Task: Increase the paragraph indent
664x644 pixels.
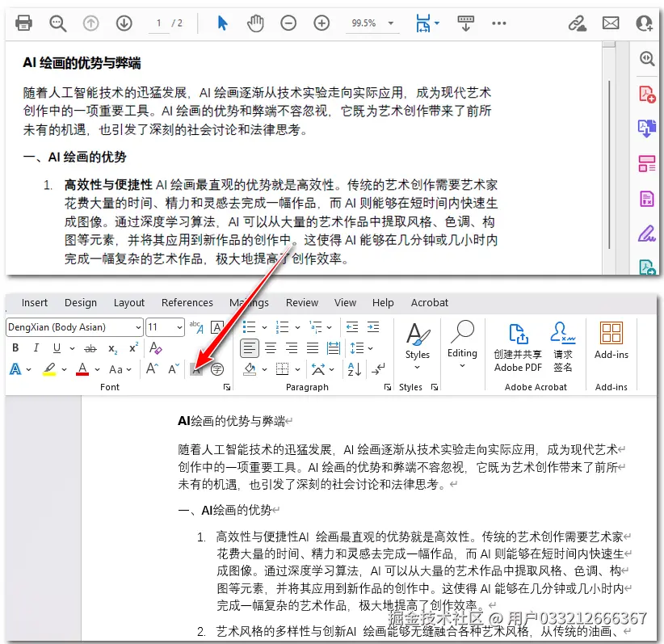Action: click(373, 327)
